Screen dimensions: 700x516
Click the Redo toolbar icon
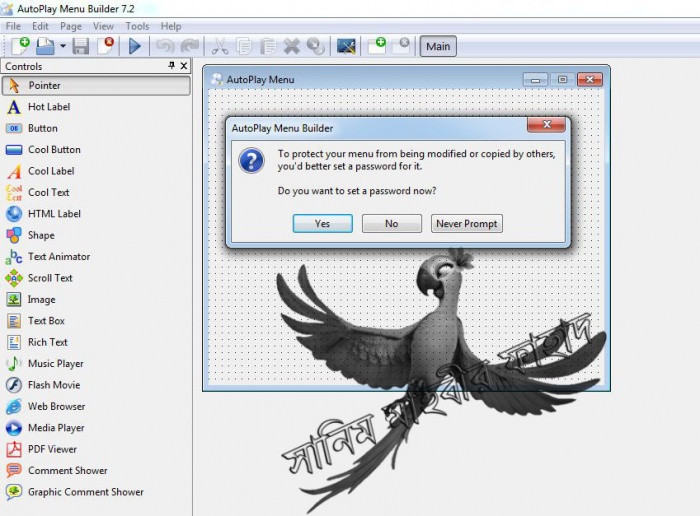click(x=190, y=46)
